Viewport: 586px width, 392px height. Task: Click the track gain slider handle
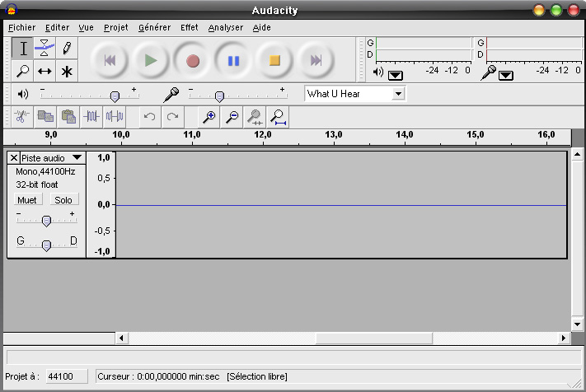point(46,221)
